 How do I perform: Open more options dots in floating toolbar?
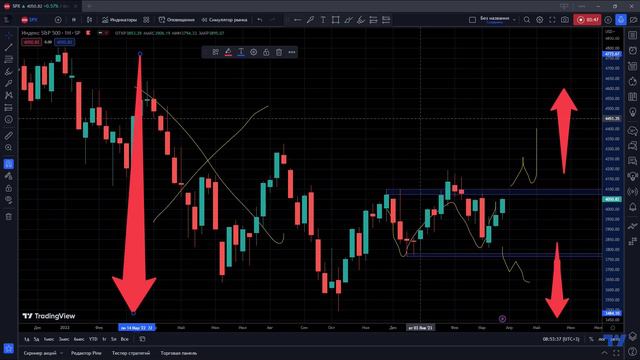pos(291,52)
